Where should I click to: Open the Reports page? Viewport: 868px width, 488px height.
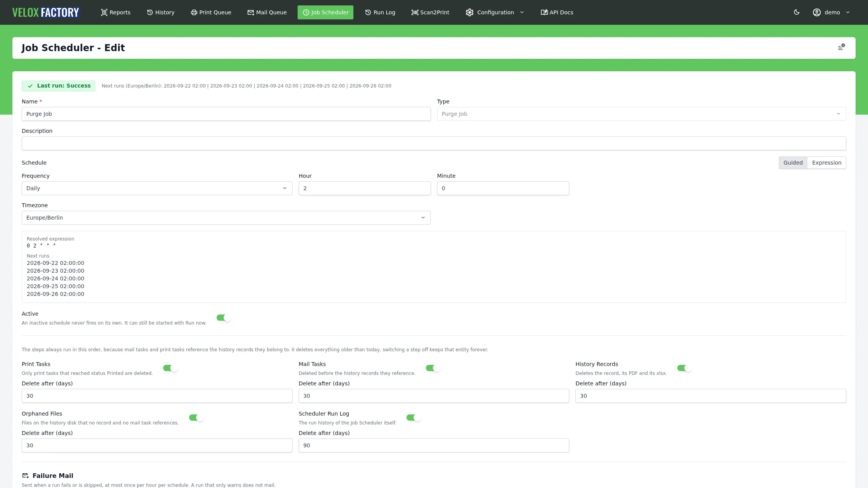(115, 12)
